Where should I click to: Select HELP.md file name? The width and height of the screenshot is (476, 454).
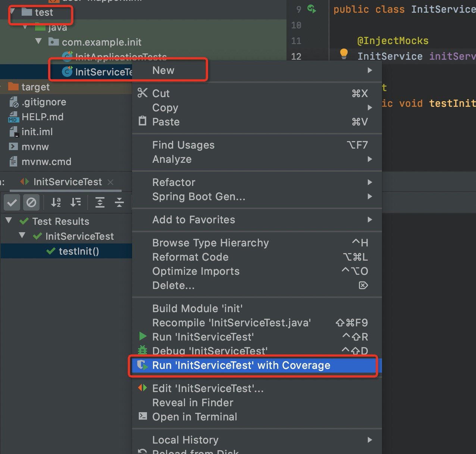pos(43,117)
